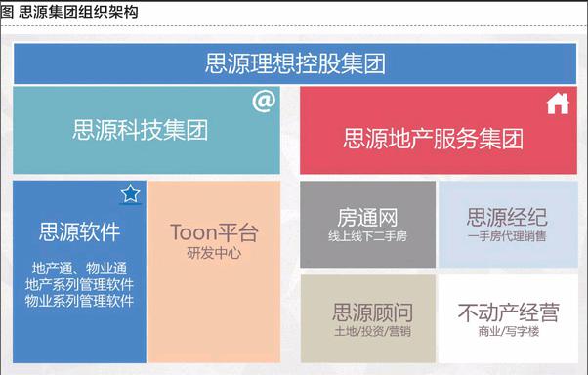Click the 思源地产服务集团 title text
The width and height of the screenshot is (588, 375).
point(433,139)
